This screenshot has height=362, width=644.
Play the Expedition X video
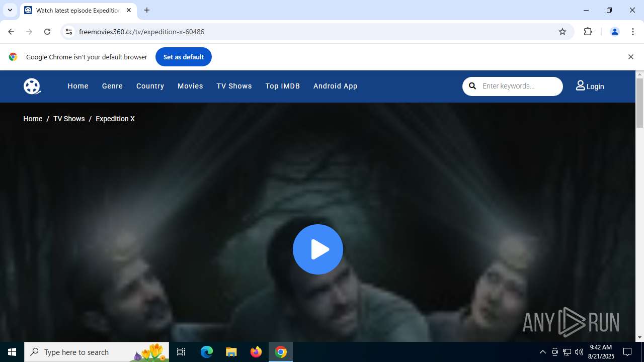(x=318, y=249)
